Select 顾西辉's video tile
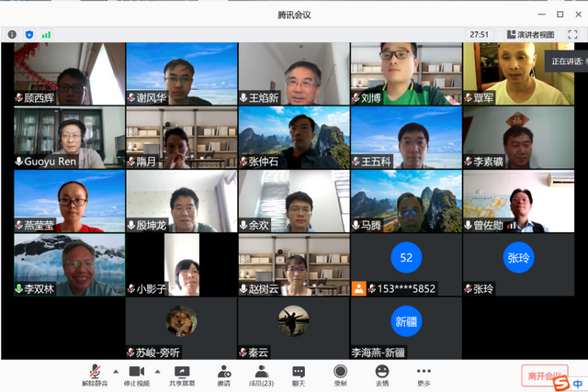Image resolution: width=588 pixels, height=392 pixels. point(70,73)
